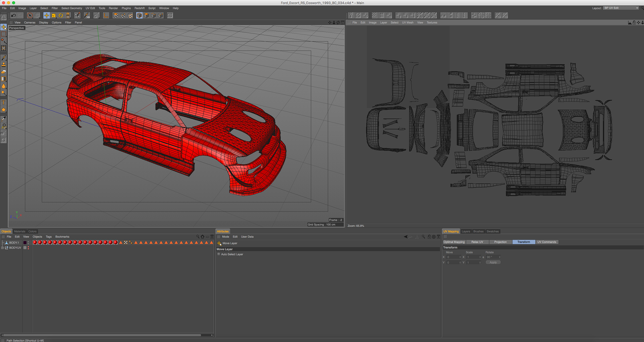Select the Rotate tool in top toolbar
Viewport: 644px width, 342px height.
click(x=61, y=15)
